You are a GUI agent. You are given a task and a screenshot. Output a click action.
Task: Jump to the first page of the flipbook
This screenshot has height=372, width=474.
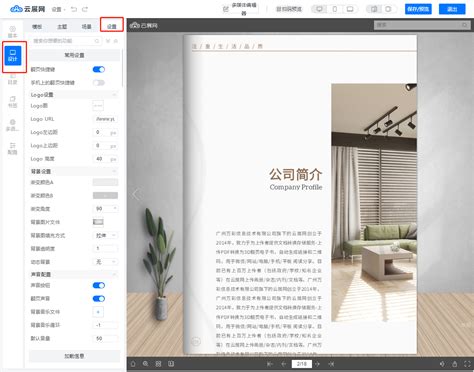[x=270, y=364]
